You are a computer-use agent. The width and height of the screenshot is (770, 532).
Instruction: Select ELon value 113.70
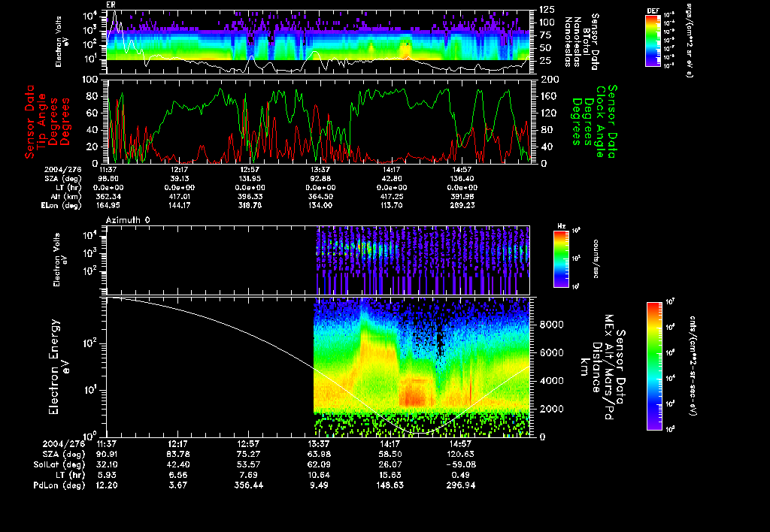[391, 206]
